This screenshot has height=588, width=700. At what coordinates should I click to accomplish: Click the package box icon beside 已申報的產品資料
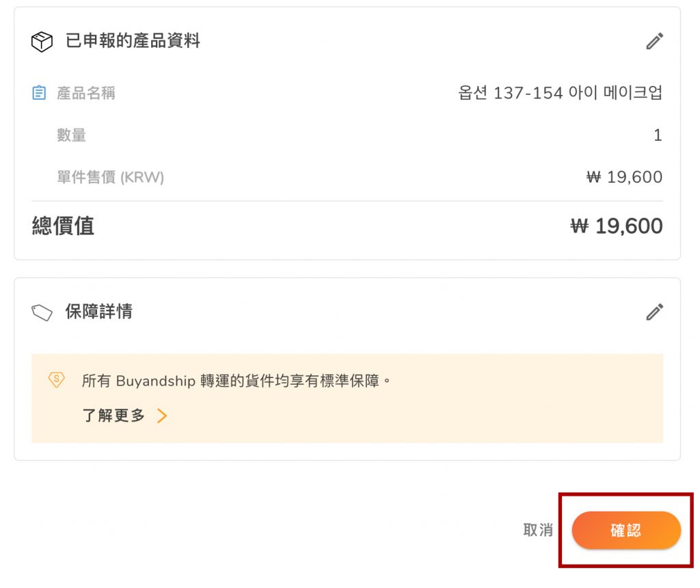click(x=42, y=42)
